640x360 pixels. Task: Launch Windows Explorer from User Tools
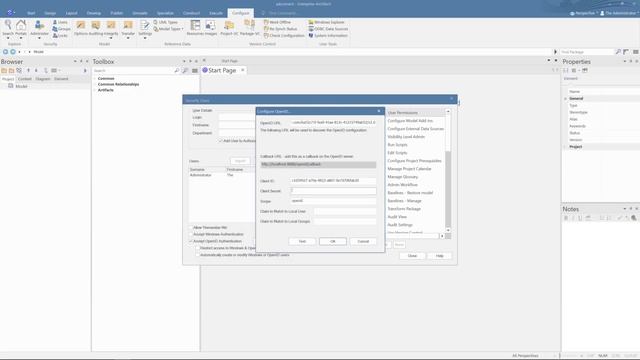327,22
